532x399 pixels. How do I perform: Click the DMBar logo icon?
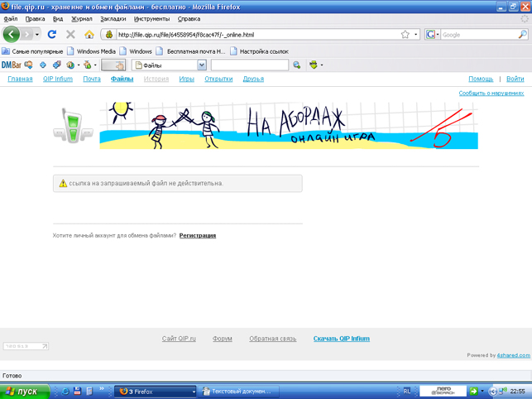click(11, 65)
